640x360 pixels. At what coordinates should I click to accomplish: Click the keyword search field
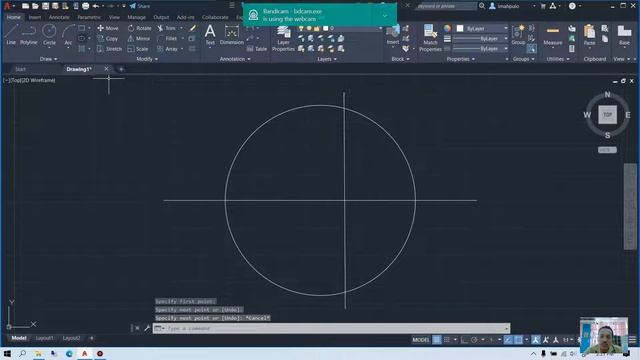click(x=446, y=6)
